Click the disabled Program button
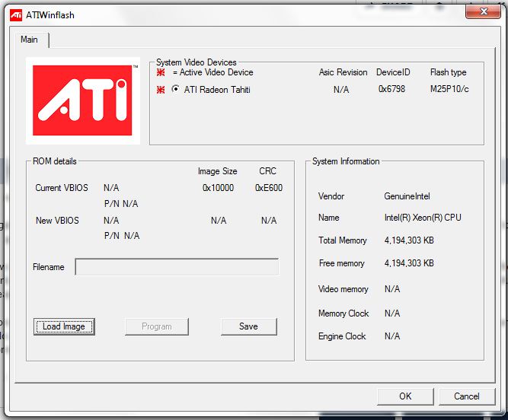 (x=157, y=326)
